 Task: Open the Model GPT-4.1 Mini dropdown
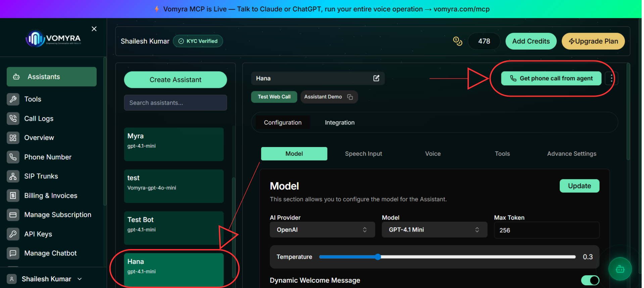coord(434,230)
